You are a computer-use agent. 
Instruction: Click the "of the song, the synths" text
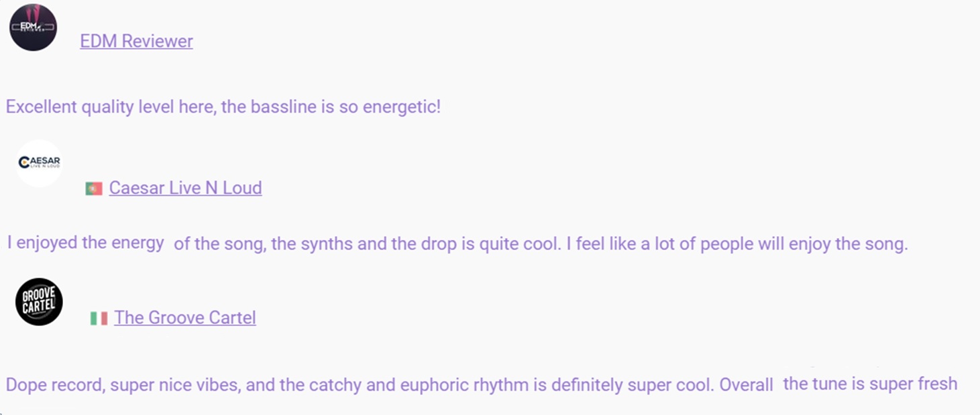point(262,243)
